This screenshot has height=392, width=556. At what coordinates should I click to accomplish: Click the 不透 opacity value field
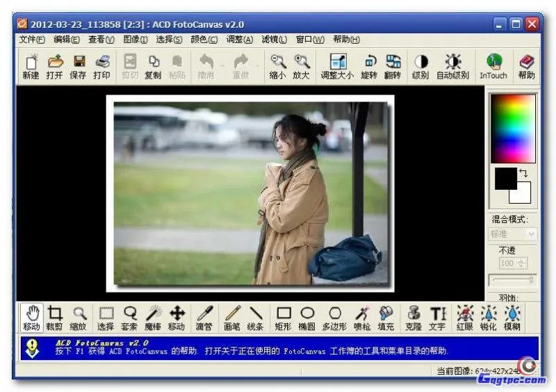pos(507,263)
